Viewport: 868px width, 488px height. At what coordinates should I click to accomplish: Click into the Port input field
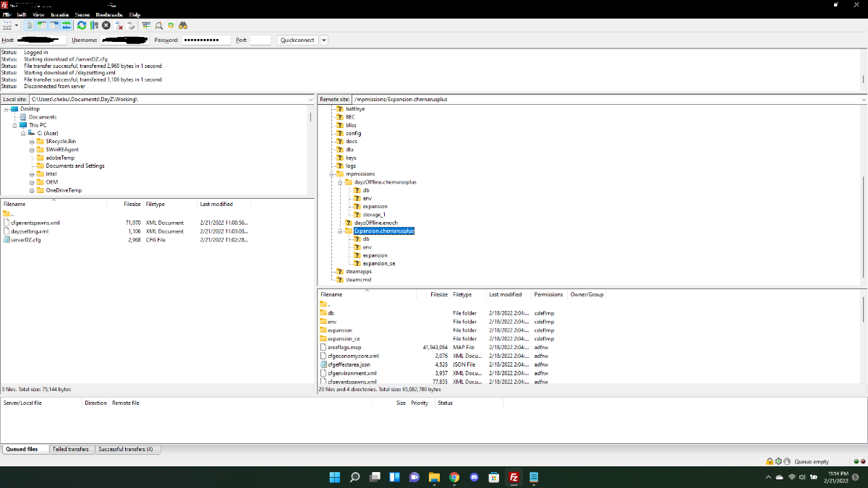point(260,40)
